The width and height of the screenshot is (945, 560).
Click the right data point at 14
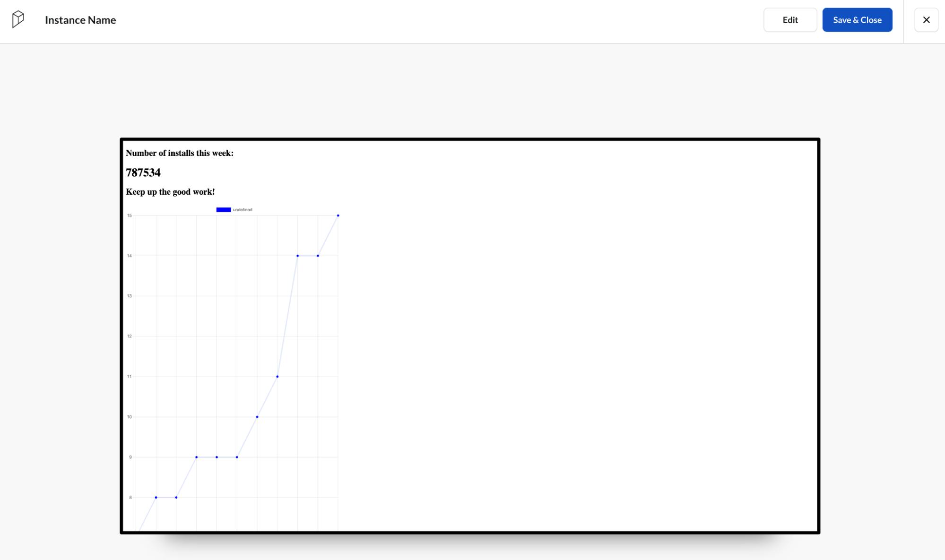(318, 256)
